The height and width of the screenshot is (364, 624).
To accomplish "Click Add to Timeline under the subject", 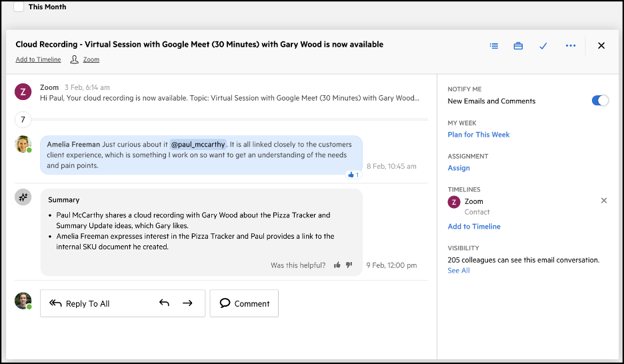I will (x=38, y=59).
